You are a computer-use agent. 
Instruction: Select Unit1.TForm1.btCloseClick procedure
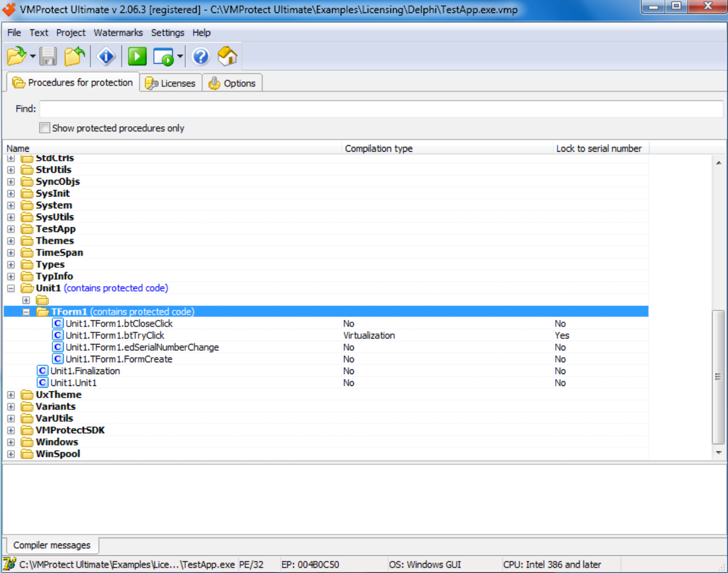(x=119, y=323)
